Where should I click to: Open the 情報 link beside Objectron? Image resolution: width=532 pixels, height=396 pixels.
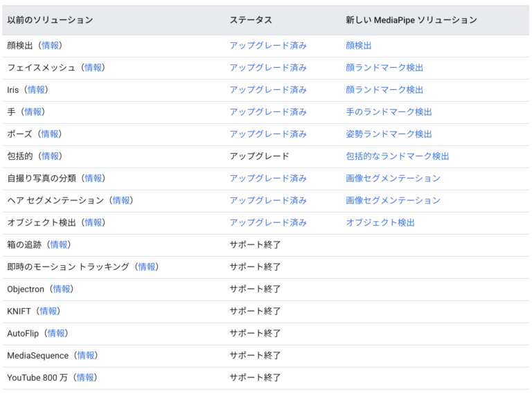62,289
